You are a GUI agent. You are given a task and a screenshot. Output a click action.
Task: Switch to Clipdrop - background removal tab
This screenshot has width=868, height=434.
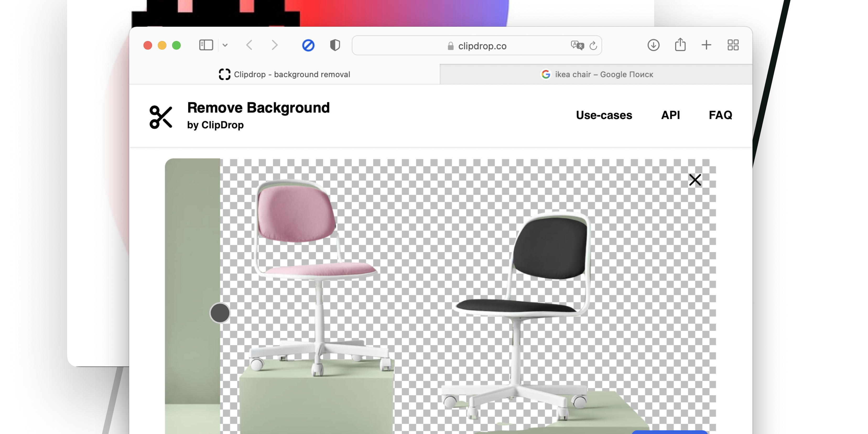point(285,74)
